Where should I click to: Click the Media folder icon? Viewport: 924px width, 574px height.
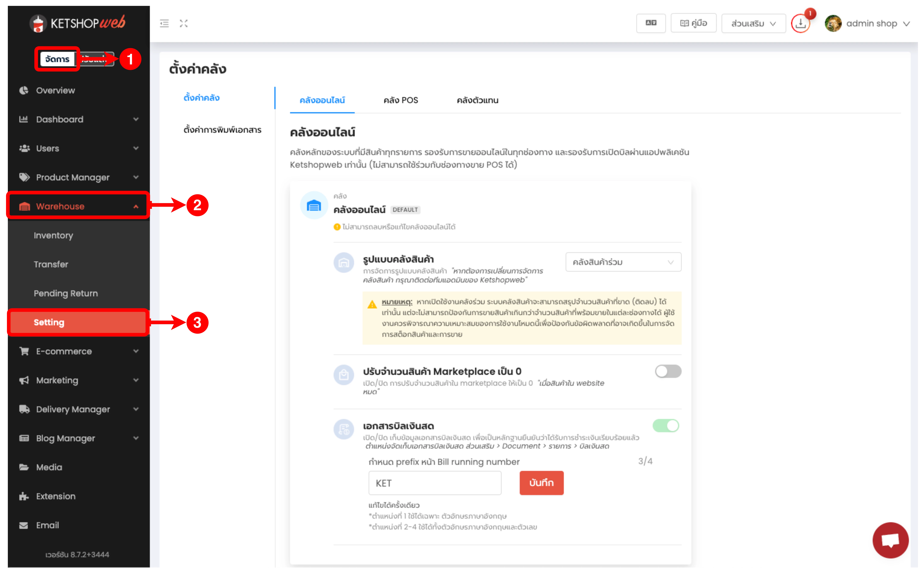coord(24,467)
